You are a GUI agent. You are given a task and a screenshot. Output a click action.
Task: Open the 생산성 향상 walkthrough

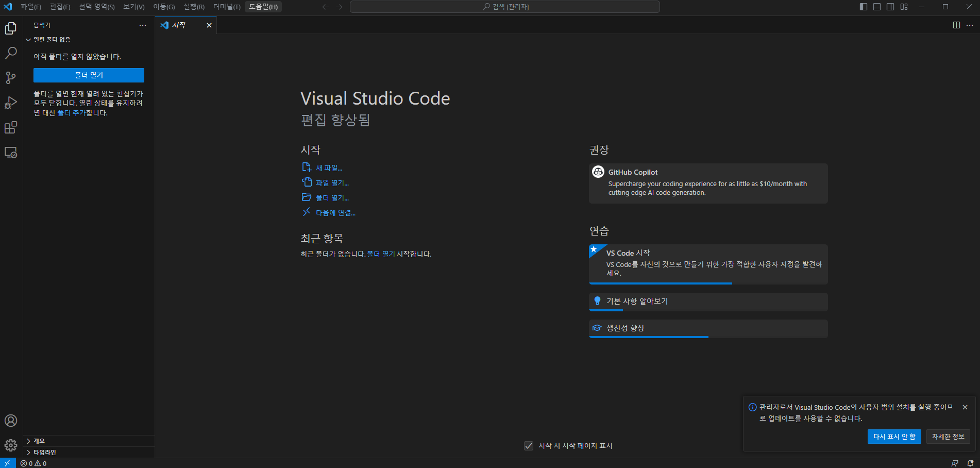point(708,329)
